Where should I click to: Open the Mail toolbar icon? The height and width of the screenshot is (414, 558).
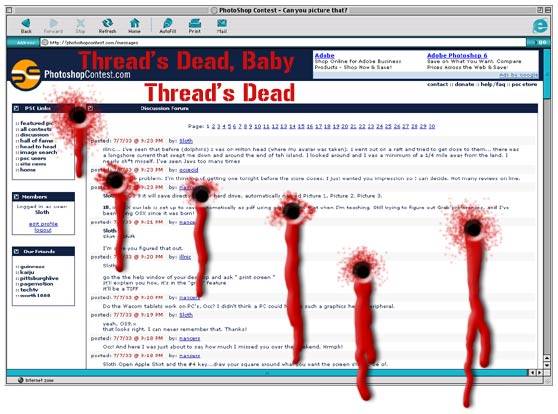click(x=222, y=26)
